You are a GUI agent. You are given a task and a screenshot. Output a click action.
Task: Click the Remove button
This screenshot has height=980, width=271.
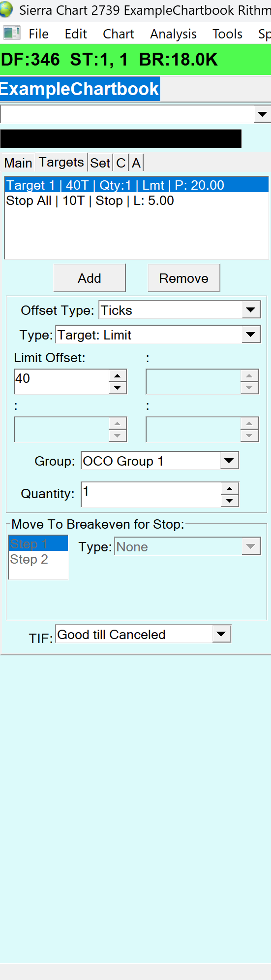(x=184, y=278)
